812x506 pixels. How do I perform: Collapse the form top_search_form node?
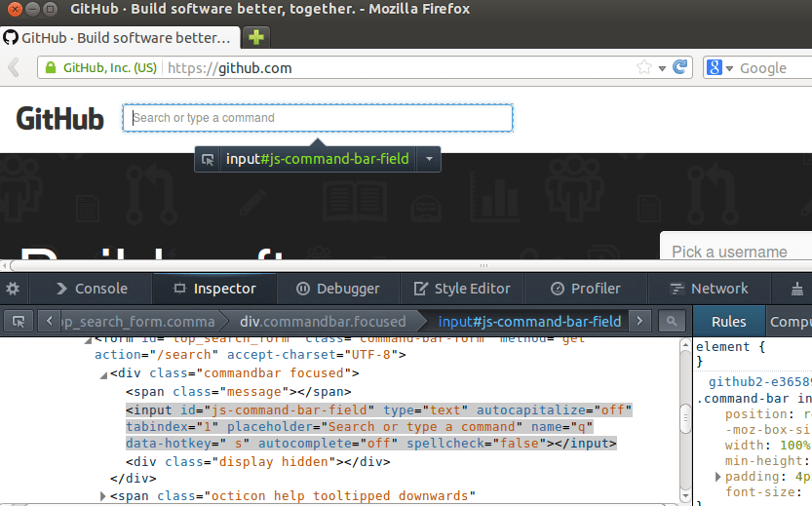pyautogui.click(x=88, y=340)
